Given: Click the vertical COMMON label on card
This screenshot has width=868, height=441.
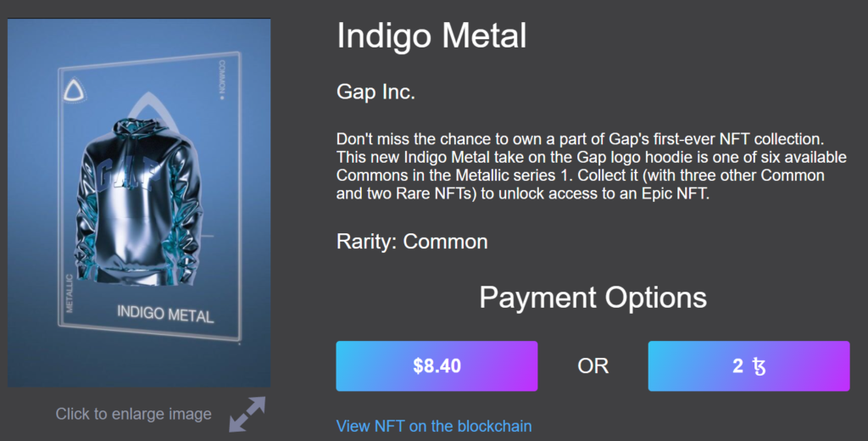Looking at the screenshot, I should pos(222,80).
